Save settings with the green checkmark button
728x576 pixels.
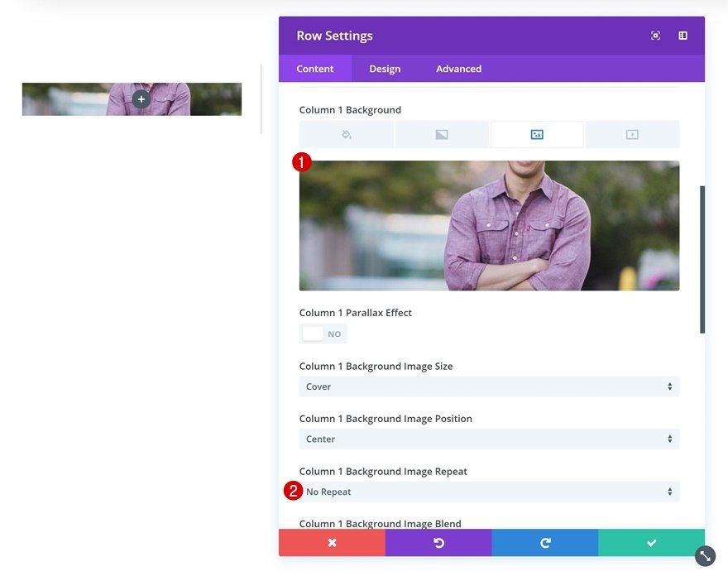pos(651,543)
